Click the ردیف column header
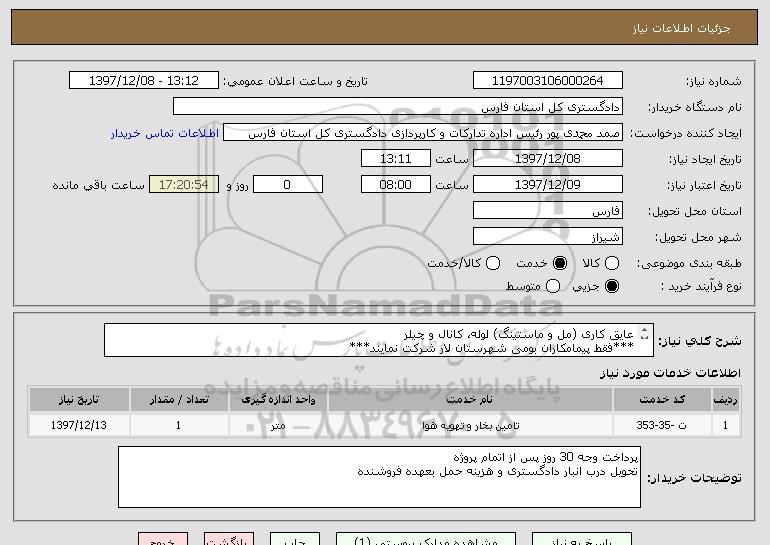Image resolution: width=770 pixels, height=545 pixels. pos(726,400)
